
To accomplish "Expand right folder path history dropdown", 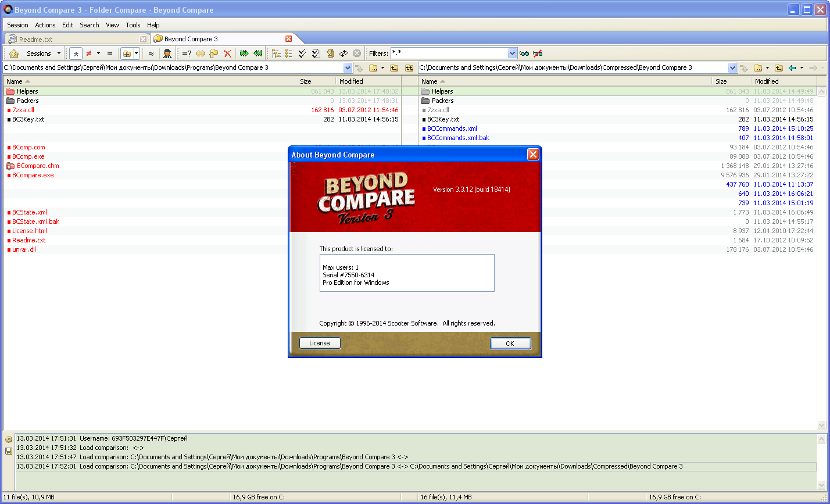I will (x=733, y=68).
